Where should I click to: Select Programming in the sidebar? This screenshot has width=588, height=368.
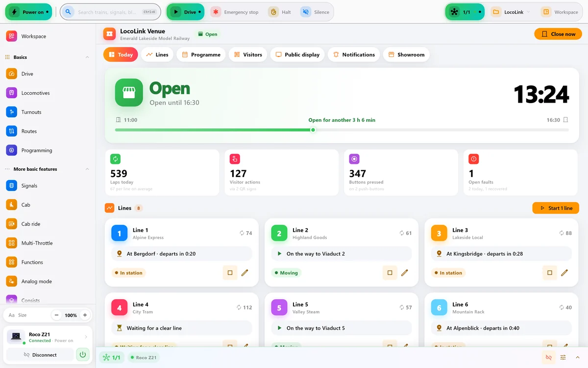[x=48, y=150]
